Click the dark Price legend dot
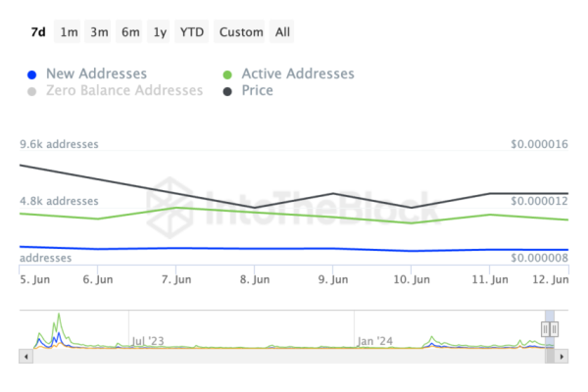This screenshot has height=392, width=588. (228, 91)
